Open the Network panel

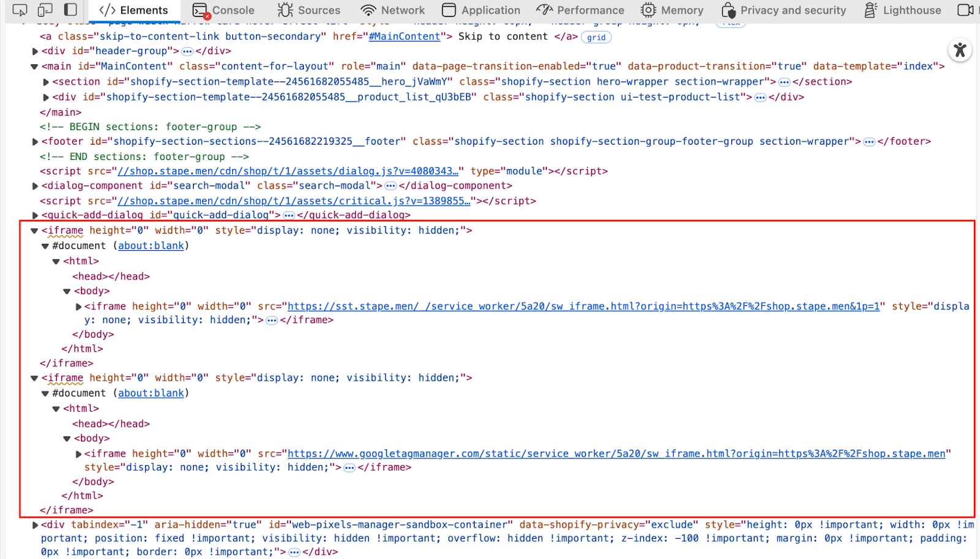coord(393,10)
